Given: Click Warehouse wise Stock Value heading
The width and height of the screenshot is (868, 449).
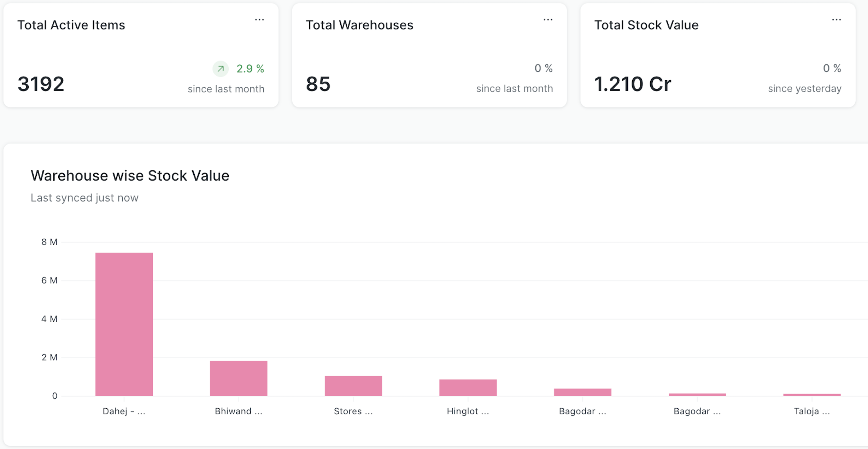Looking at the screenshot, I should point(130,176).
